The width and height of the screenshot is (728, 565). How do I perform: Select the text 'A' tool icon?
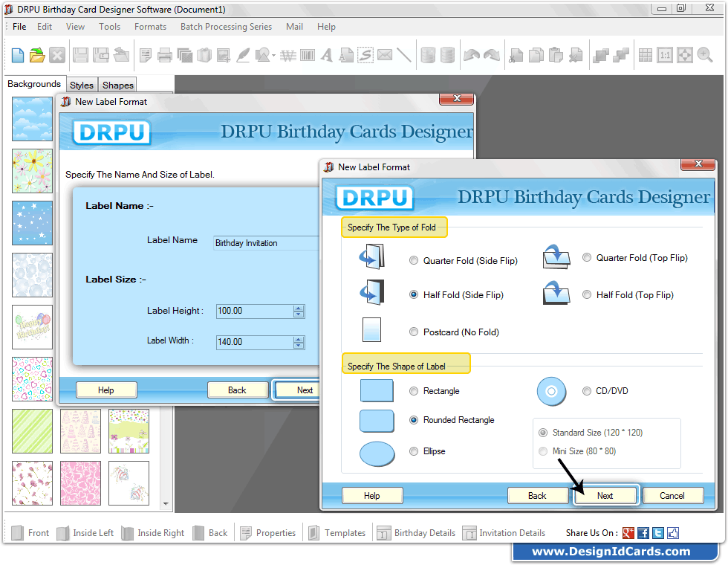pyautogui.click(x=327, y=55)
